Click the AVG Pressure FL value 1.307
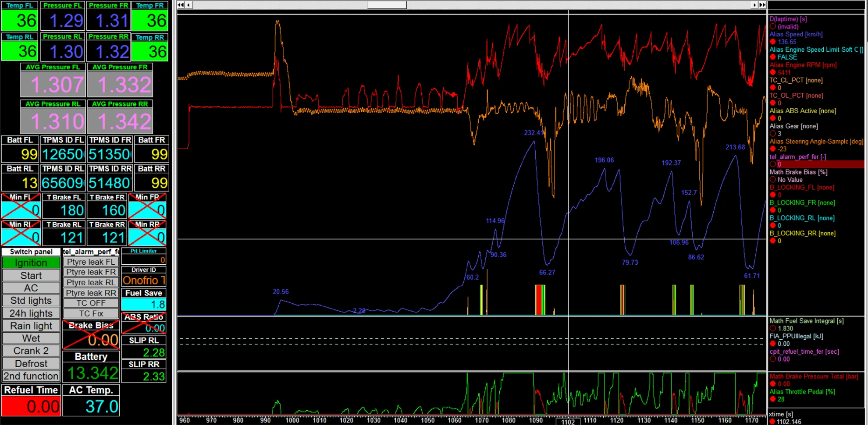The image size is (868, 426). coord(53,85)
